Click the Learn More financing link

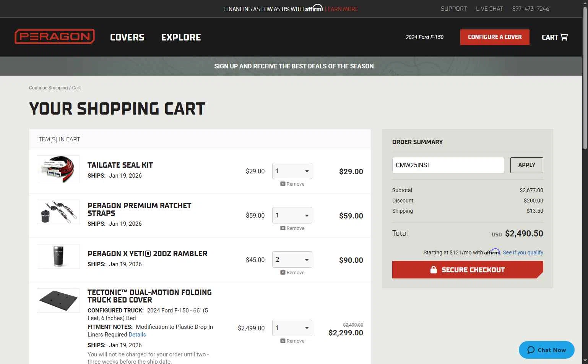(x=341, y=9)
